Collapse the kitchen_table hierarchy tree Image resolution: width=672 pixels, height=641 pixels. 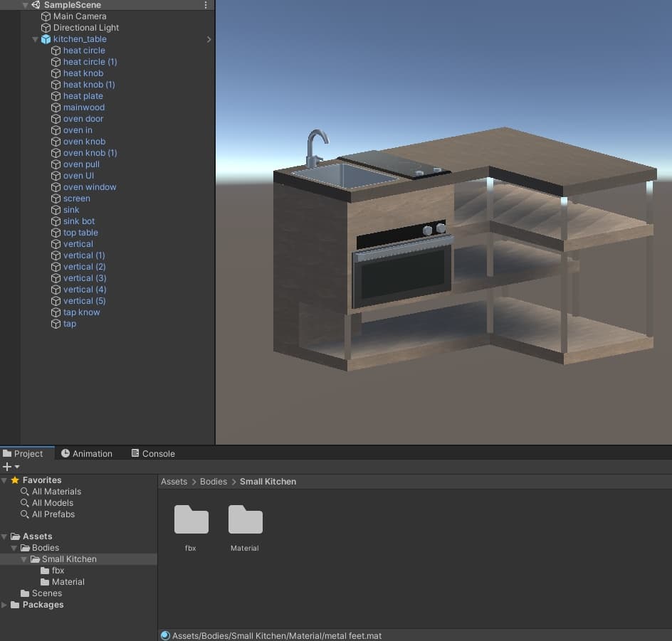[x=36, y=39]
